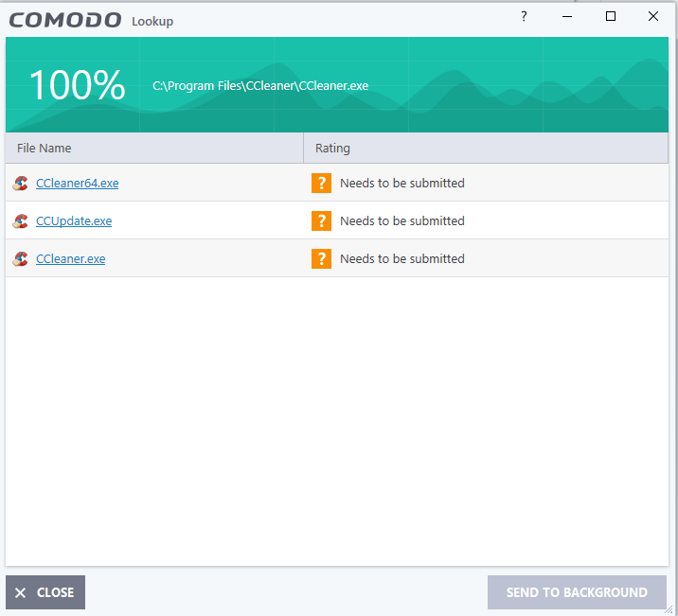Screen dimensions: 678x616
Task: Open the CCleaner.exe file link
Action: click(x=70, y=258)
